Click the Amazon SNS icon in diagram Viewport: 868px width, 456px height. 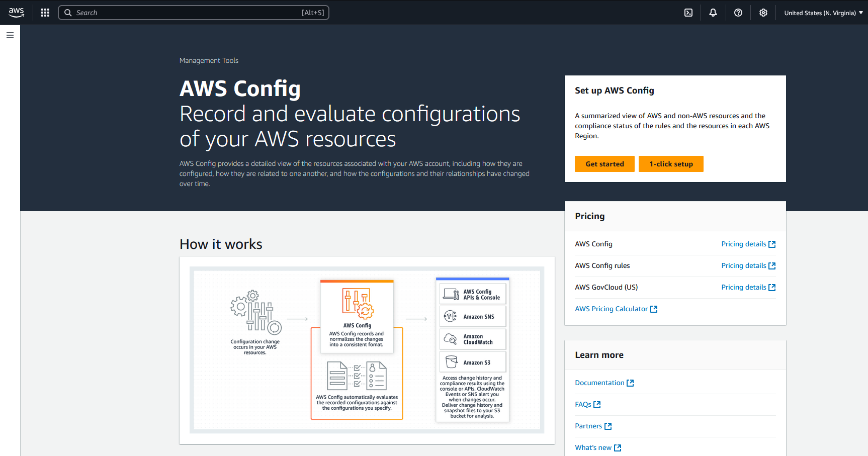click(450, 316)
